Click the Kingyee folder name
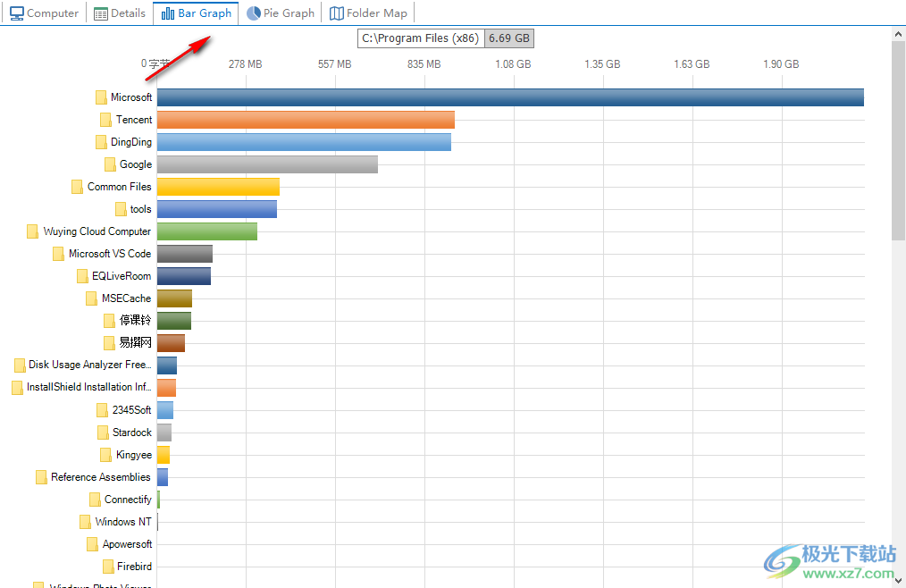 134,455
